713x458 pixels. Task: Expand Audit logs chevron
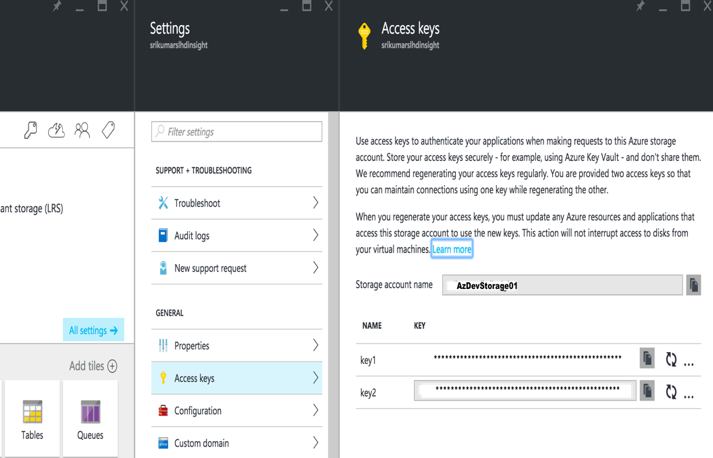[315, 235]
